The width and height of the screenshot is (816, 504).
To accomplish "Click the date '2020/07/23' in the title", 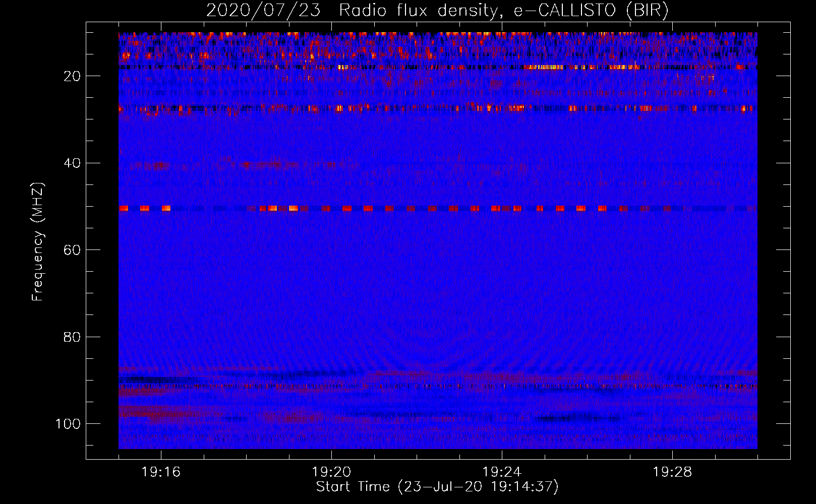I will [x=263, y=10].
